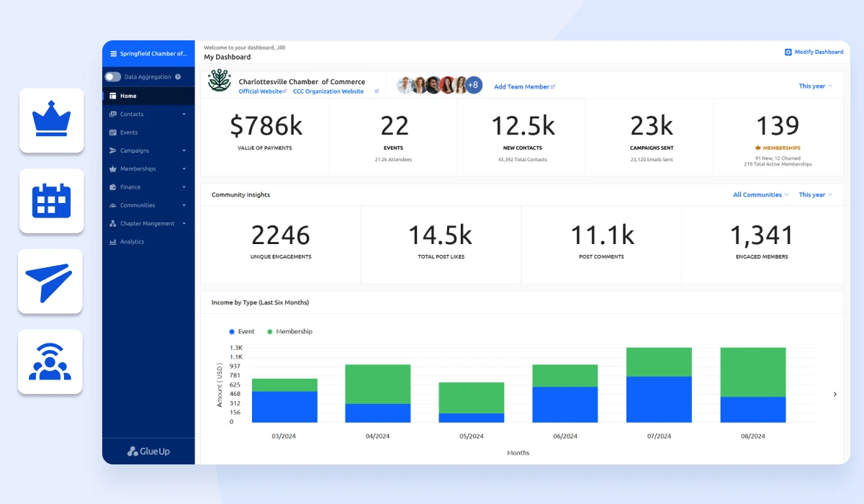Screen dimensions: 864x504
Task: Expand the Memberships submenu chevron
Action: pos(185,168)
